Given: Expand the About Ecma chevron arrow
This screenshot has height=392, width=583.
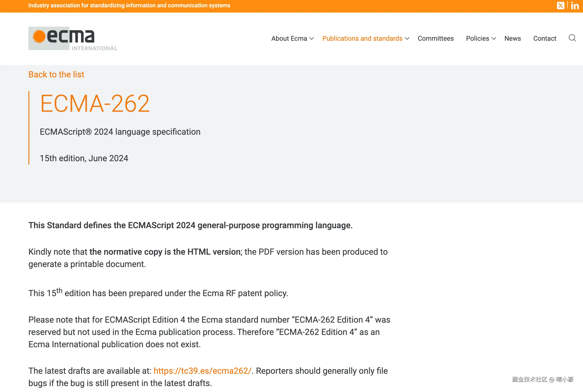Looking at the screenshot, I should coord(312,39).
